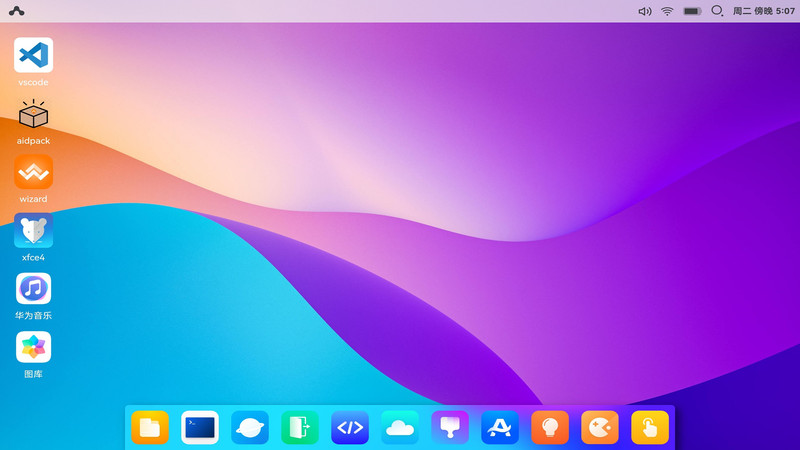Launch 华为音乐 music app

click(33, 289)
